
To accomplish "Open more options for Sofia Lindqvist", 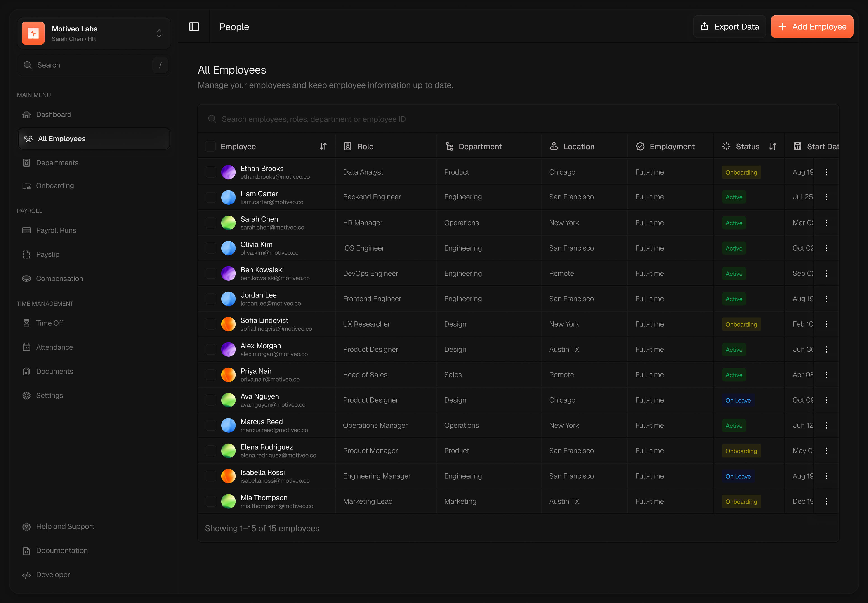I will pyautogui.click(x=826, y=324).
